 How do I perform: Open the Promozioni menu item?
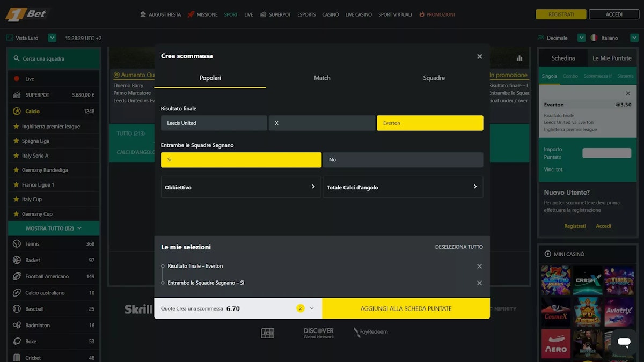pos(437,14)
